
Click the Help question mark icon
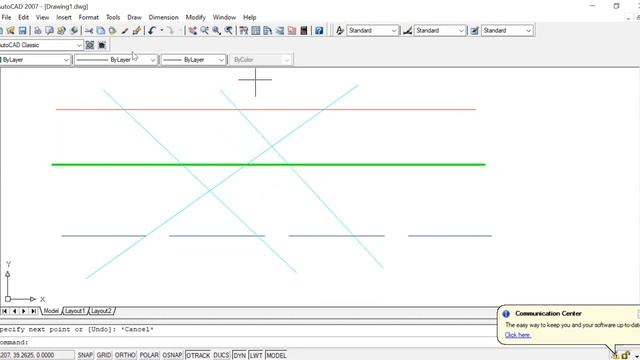[x=319, y=31]
